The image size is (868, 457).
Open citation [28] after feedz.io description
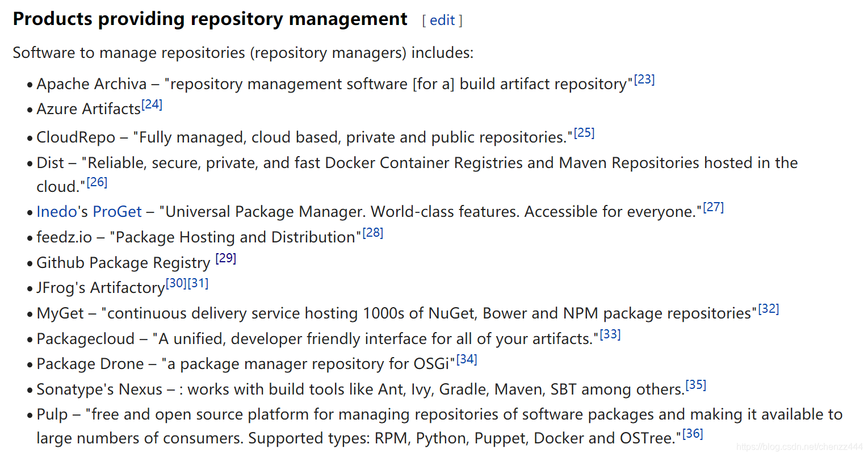tap(372, 233)
